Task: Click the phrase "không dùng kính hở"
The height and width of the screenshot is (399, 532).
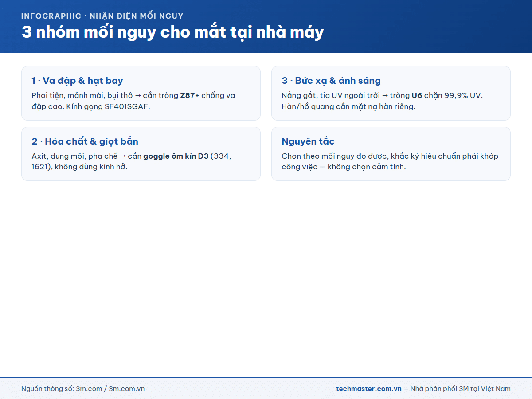Action: pos(90,168)
